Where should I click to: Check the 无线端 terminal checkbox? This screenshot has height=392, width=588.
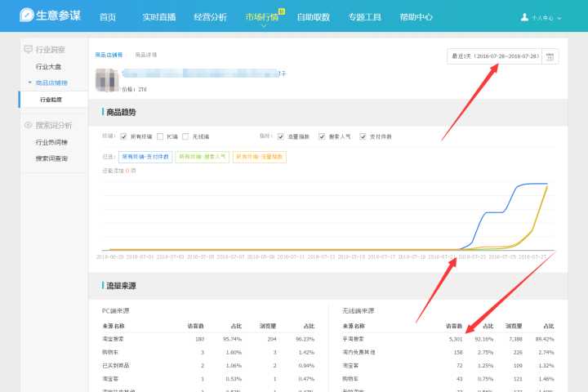click(x=185, y=136)
